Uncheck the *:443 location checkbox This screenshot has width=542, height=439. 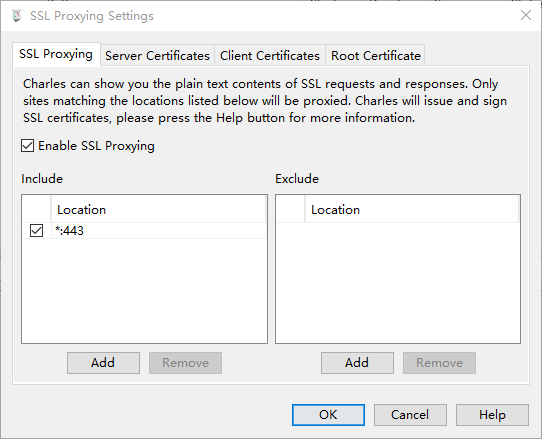point(36,231)
